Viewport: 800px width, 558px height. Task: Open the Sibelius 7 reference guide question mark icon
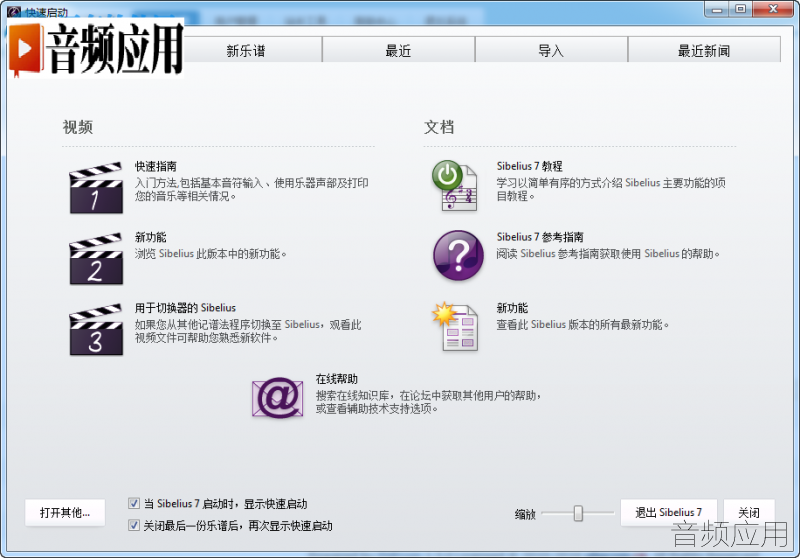pos(458,255)
